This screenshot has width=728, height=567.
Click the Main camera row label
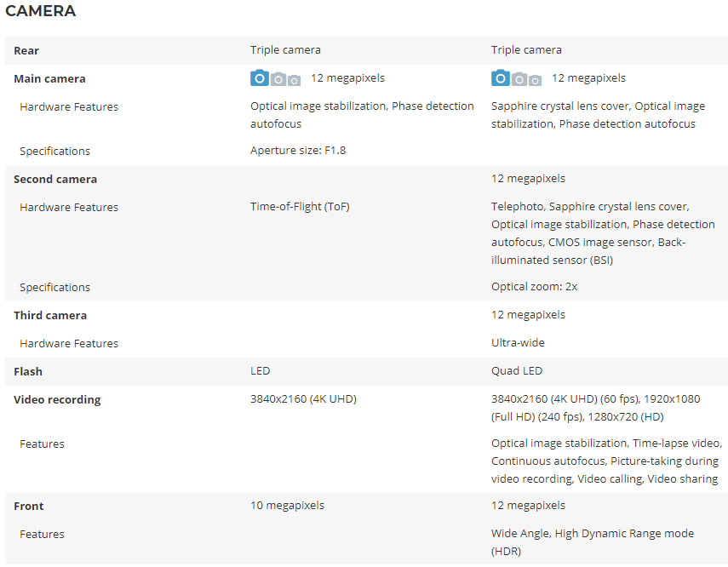(49, 79)
